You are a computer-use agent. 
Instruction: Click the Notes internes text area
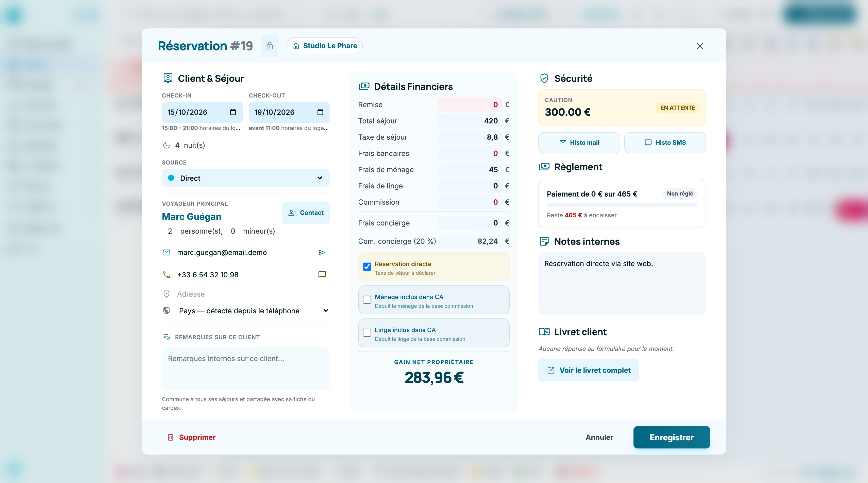coord(622,284)
